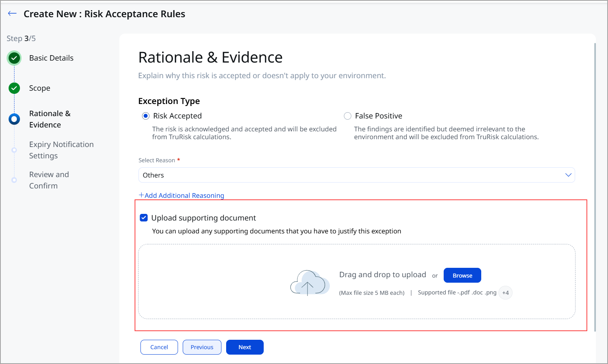Click the Supported file .pdf .doc .png text
This screenshot has width=608, height=364.
(457, 292)
